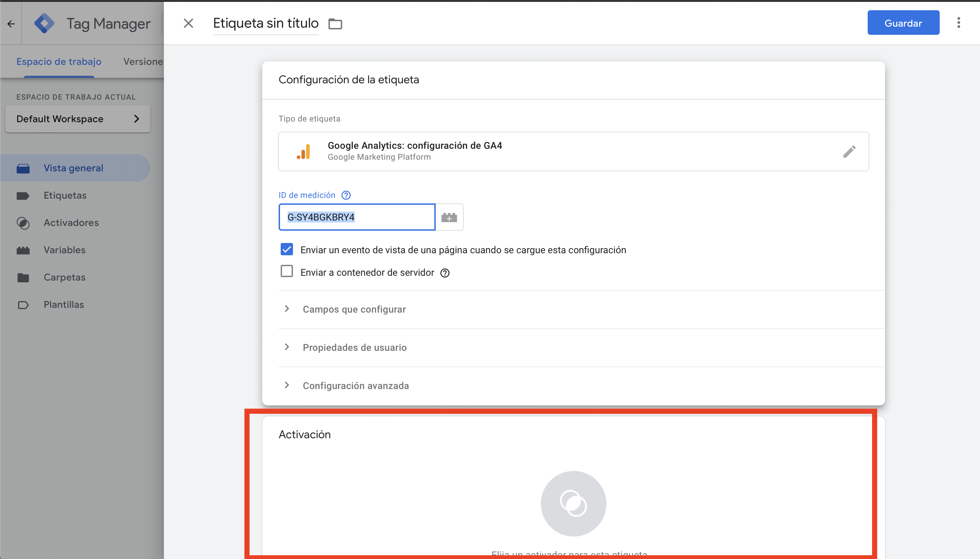The height and width of the screenshot is (559, 980).
Task: Click the ID de medición input field
Action: 356,217
